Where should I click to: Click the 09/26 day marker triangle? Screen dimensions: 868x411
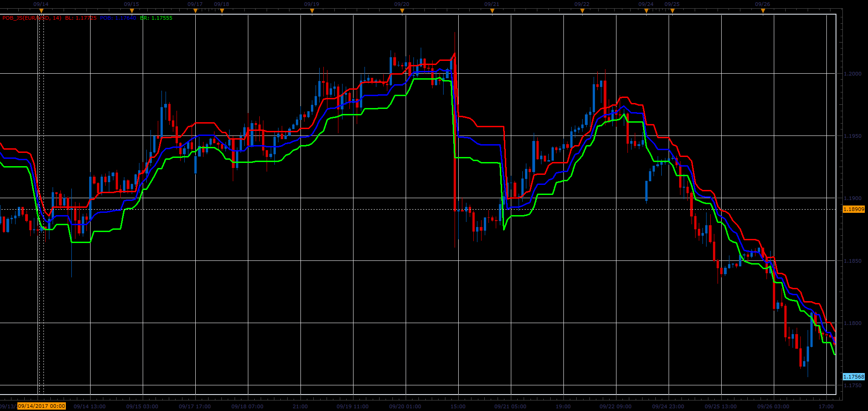click(763, 11)
